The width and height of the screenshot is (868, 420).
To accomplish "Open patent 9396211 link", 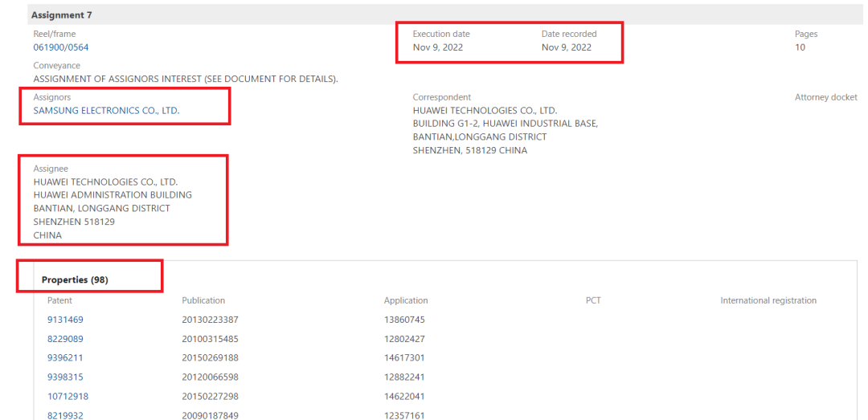I will [x=65, y=358].
